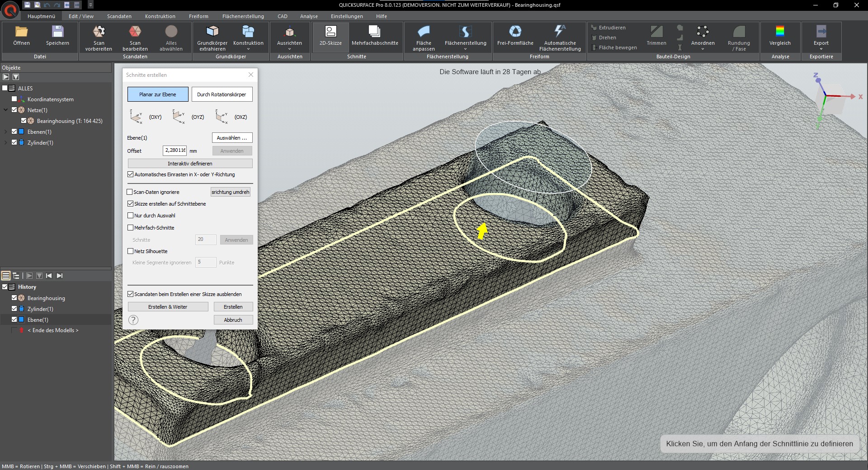Open Scan vorbereiten tool
Screen dimensions: 868x470
point(99,38)
